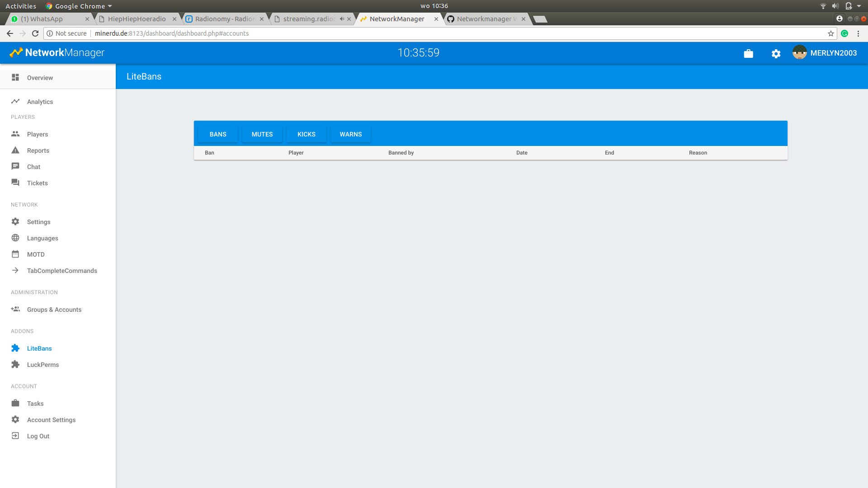The image size is (868, 488).
Task: Click the browser reload button
Action: [x=35, y=33]
